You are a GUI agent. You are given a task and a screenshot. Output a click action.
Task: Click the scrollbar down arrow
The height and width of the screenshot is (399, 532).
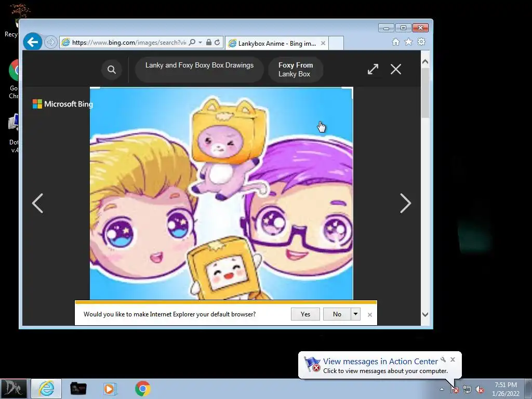click(x=425, y=314)
